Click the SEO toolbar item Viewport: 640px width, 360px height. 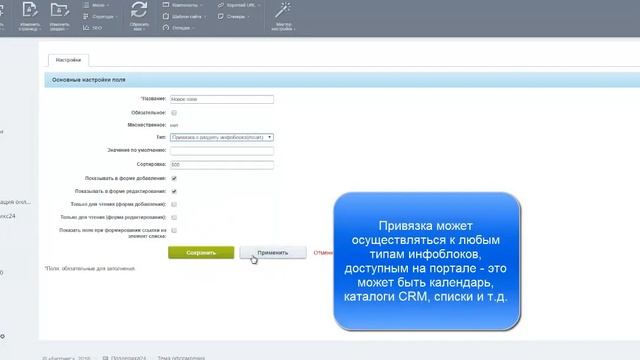(x=93, y=28)
